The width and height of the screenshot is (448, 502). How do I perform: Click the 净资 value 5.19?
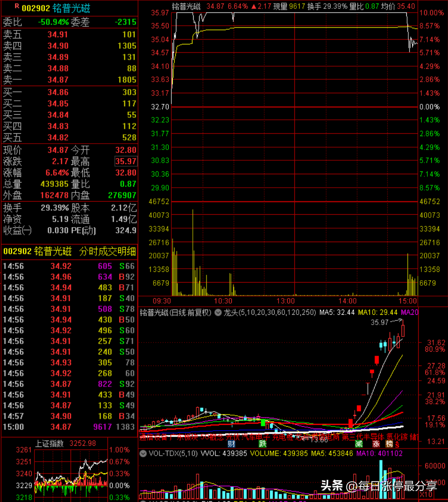pyautogui.click(x=60, y=219)
